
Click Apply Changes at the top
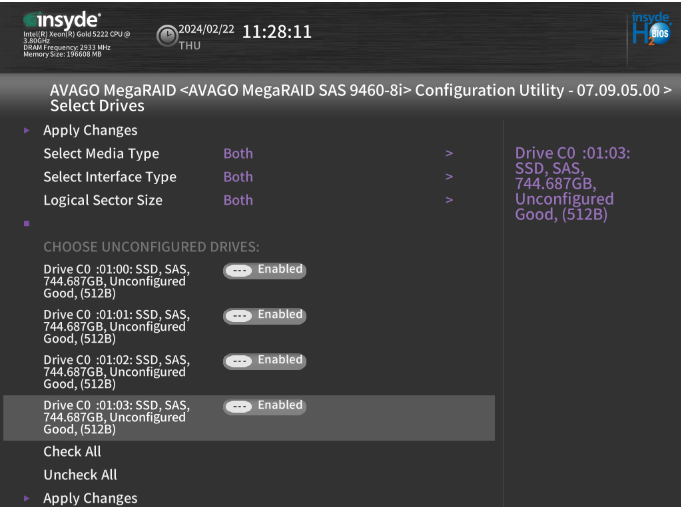90,131
